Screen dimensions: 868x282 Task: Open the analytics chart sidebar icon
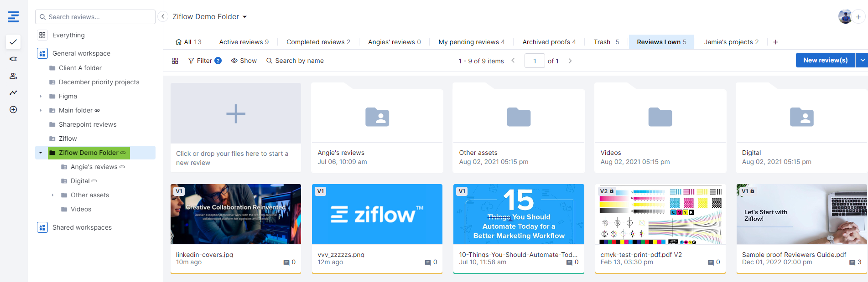pos(13,93)
